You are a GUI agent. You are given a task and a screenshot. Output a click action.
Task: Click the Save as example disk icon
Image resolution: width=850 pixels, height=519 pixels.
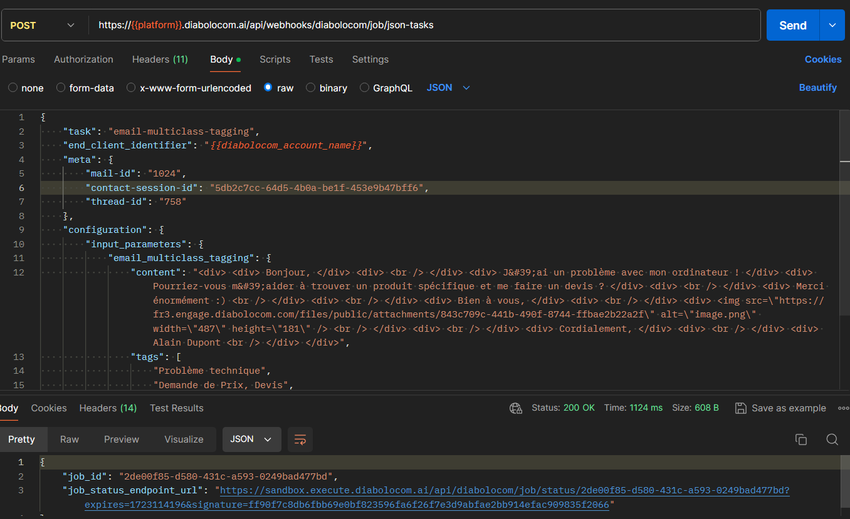(x=741, y=408)
